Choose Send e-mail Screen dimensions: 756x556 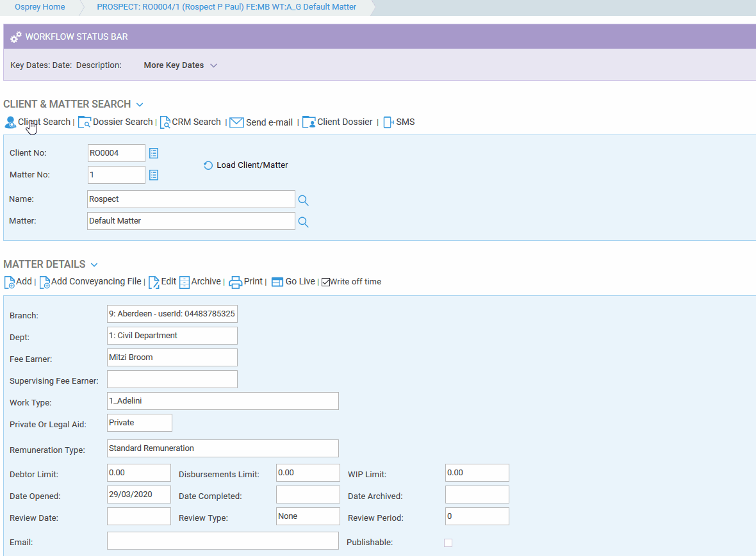(x=270, y=122)
